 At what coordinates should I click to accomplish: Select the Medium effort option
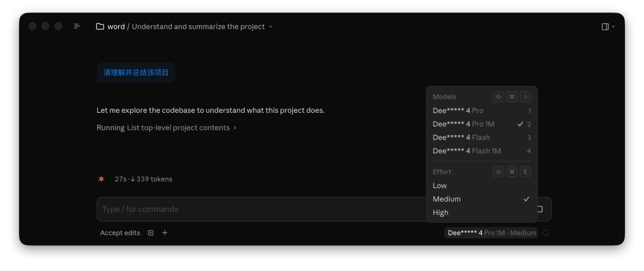coord(447,199)
